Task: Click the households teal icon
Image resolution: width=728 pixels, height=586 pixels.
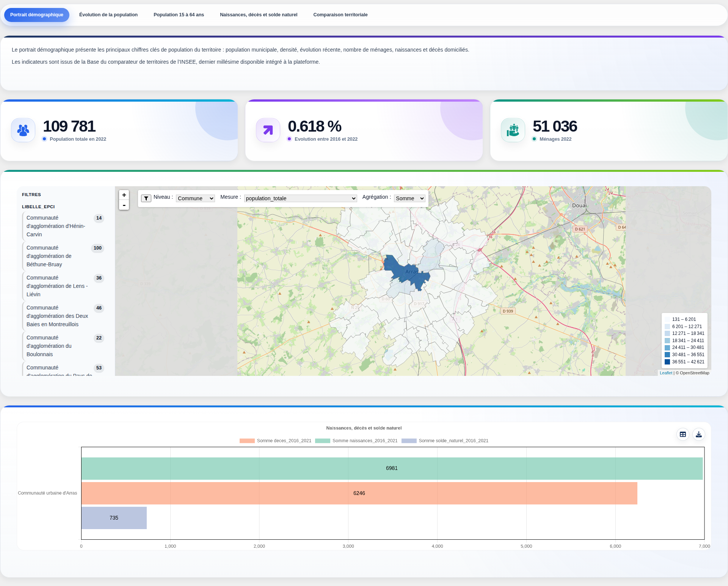Action: [x=513, y=130]
